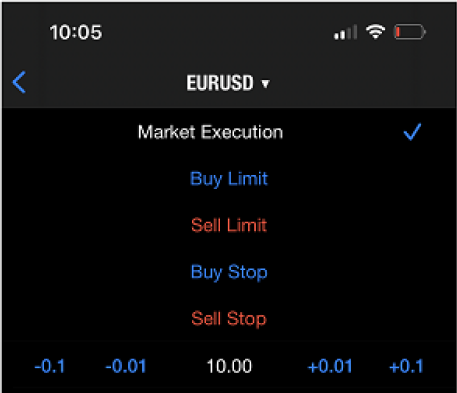Tap the cellular signal bars icon
Screen dimensions: 457x393
click(346, 32)
